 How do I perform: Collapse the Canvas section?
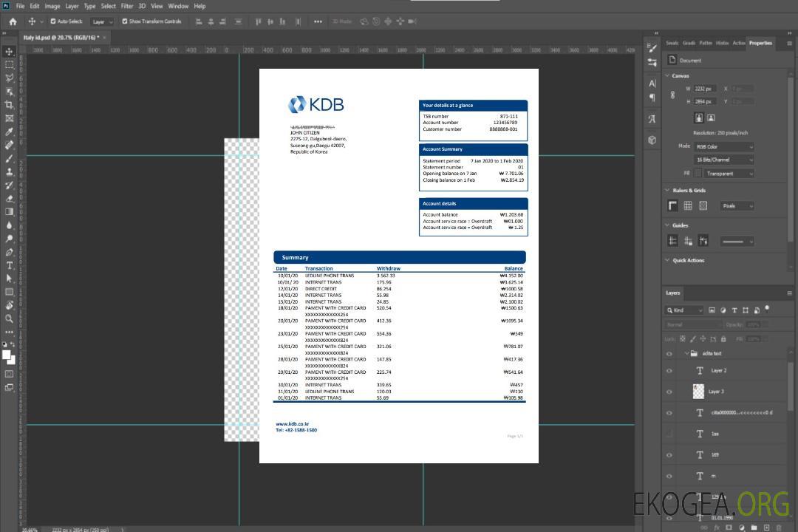pyautogui.click(x=667, y=75)
